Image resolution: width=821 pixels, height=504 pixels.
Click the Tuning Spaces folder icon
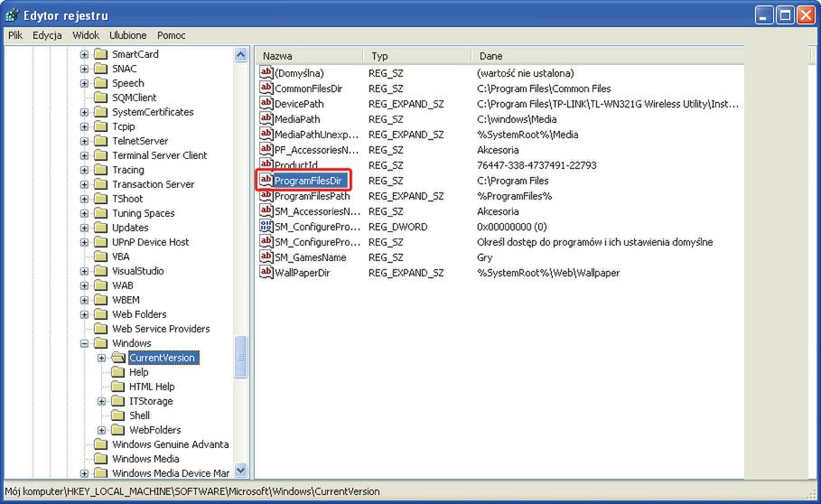(100, 213)
